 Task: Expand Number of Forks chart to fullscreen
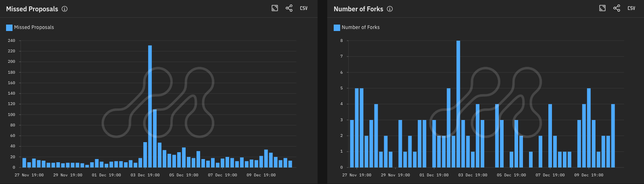coord(602,8)
